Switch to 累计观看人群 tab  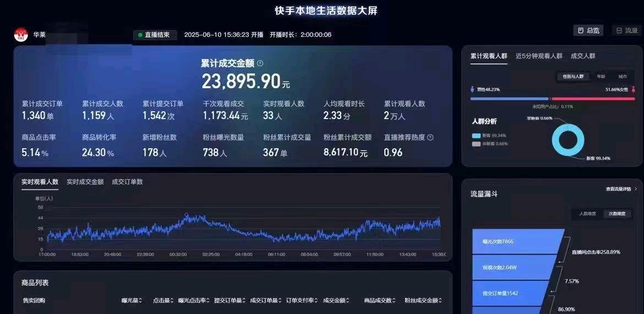point(489,56)
